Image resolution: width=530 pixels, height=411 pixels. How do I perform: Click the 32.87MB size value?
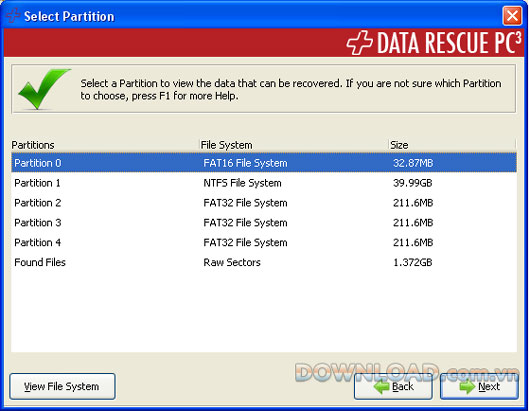413,163
